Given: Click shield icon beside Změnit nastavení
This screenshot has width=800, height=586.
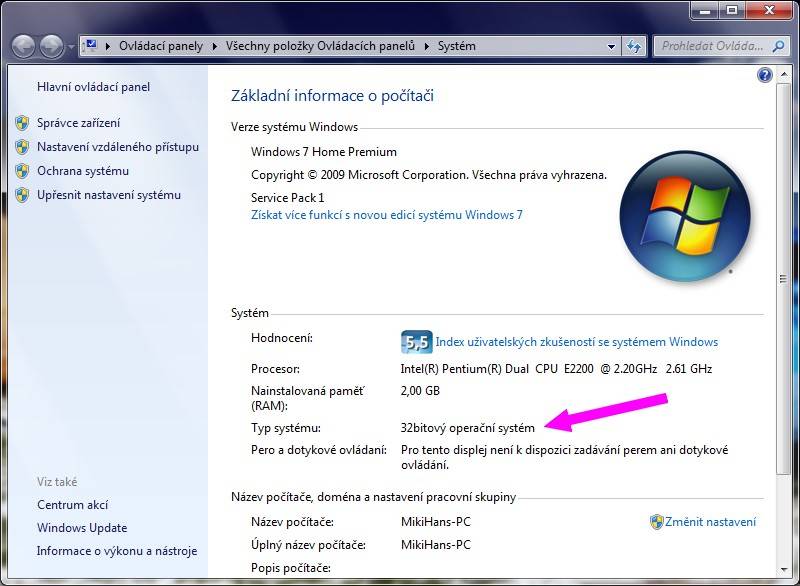Looking at the screenshot, I should click(x=656, y=522).
